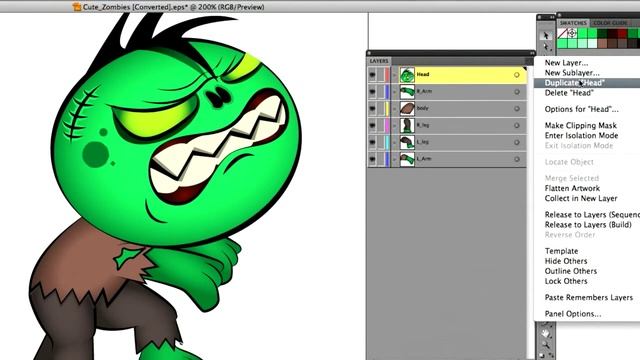Screen dimensions: 640x360
Task: Toggle lock box for body layer
Action: (x=381, y=109)
